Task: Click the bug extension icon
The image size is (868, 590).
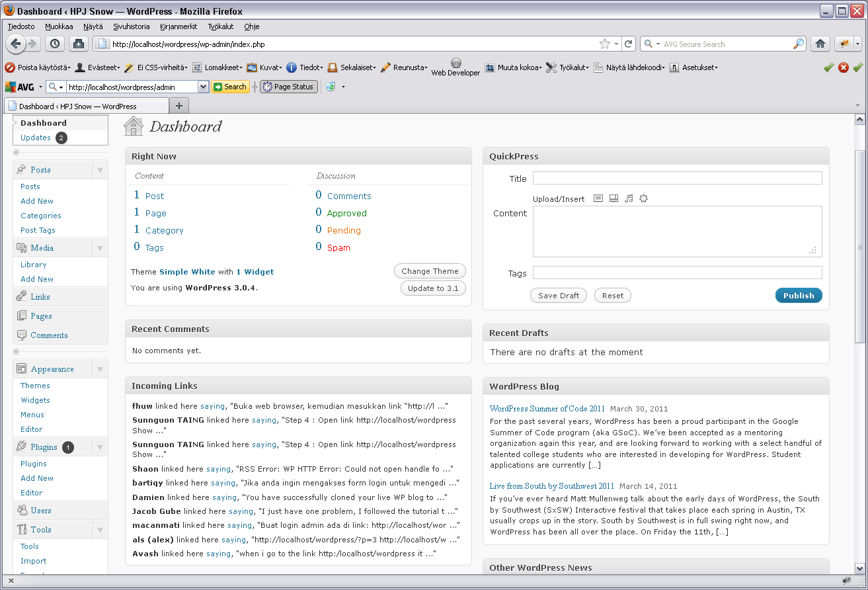Action: [x=844, y=44]
